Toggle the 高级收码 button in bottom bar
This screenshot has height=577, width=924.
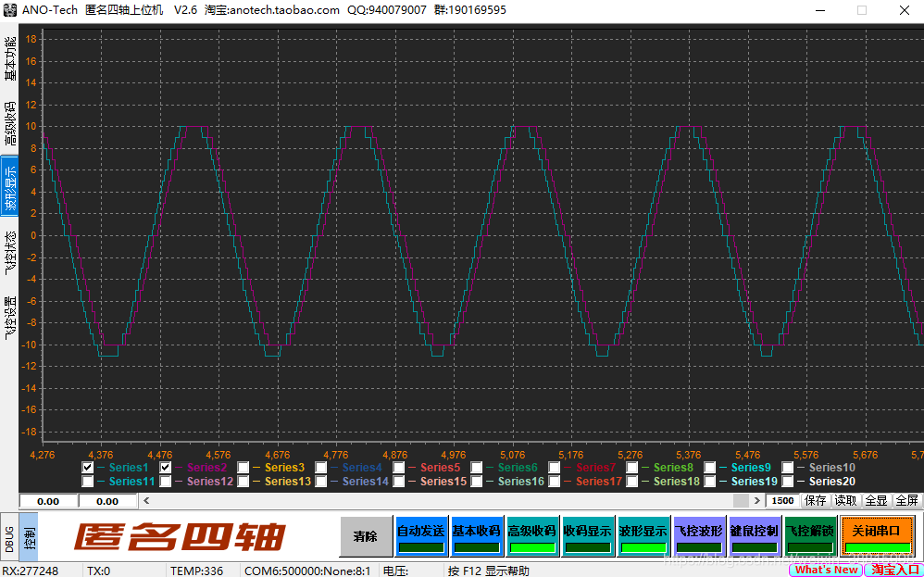pyautogui.click(x=532, y=536)
